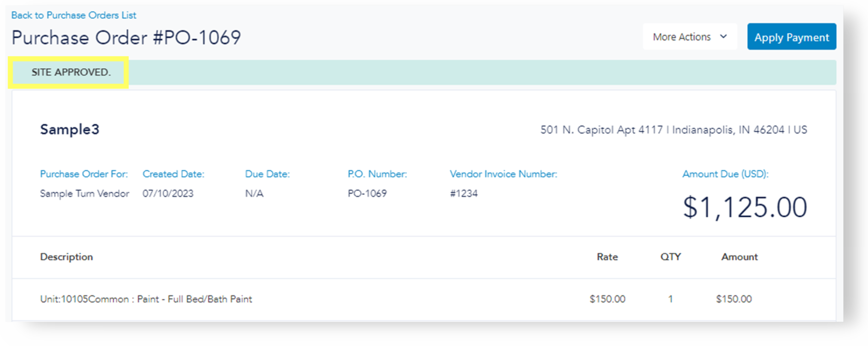Click the Created Date value 07/10/2023

click(x=168, y=194)
